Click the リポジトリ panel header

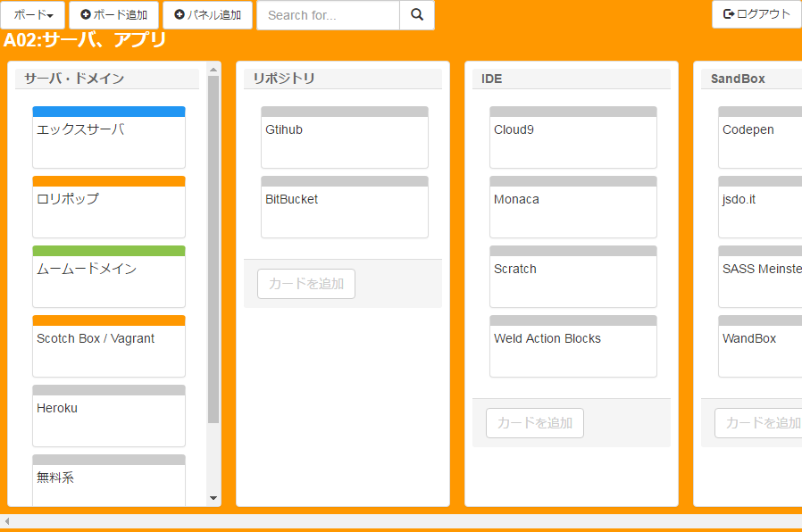(343, 79)
